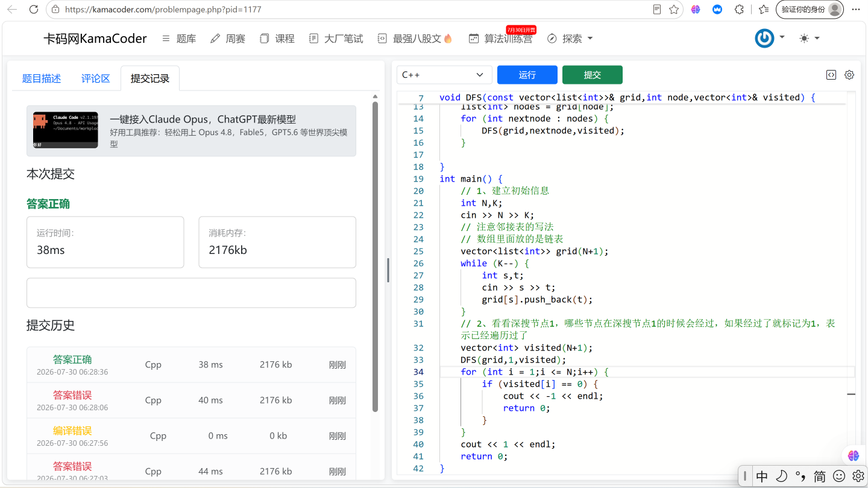The height and width of the screenshot is (488, 868).
Task: Open the 算法训练营 page
Action: click(500, 39)
